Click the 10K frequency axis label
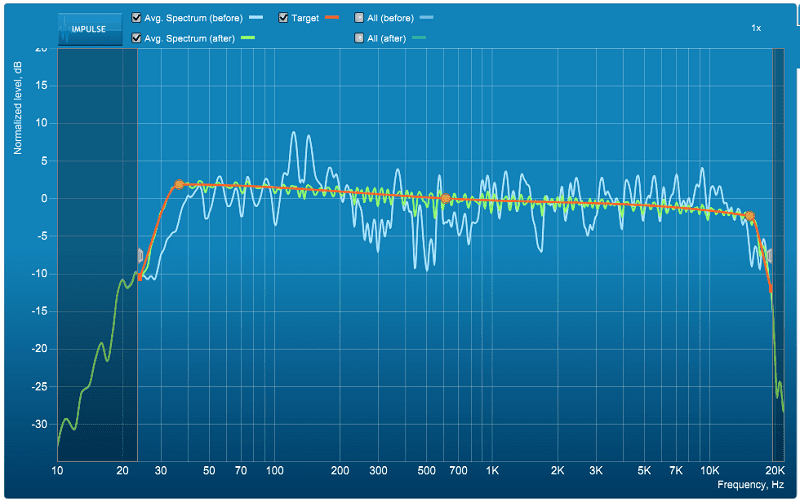Image resolution: width=800 pixels, height=502 pixels. pos(710,470)
